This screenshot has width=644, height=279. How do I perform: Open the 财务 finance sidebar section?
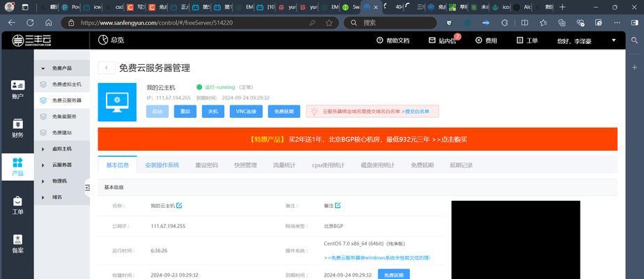(17, 128)
